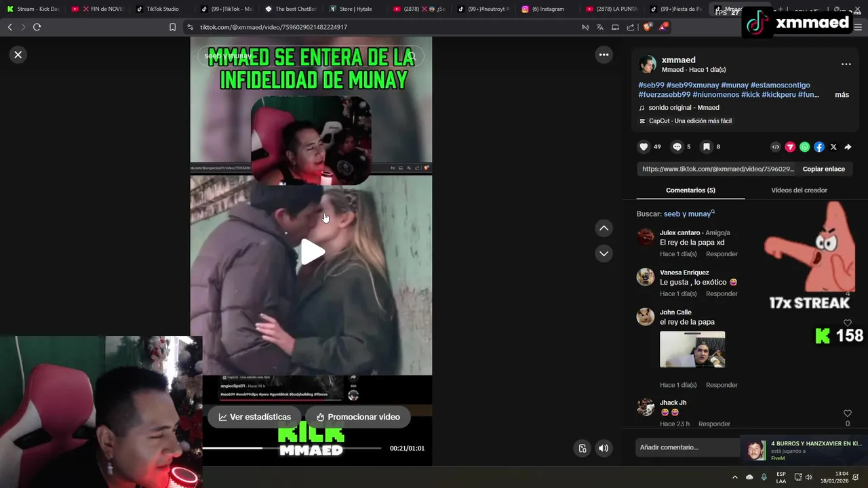Open the notification bell in the taskbar
Image resolution: width=868 pixels, height=488 pixels.
coord(856,477)
